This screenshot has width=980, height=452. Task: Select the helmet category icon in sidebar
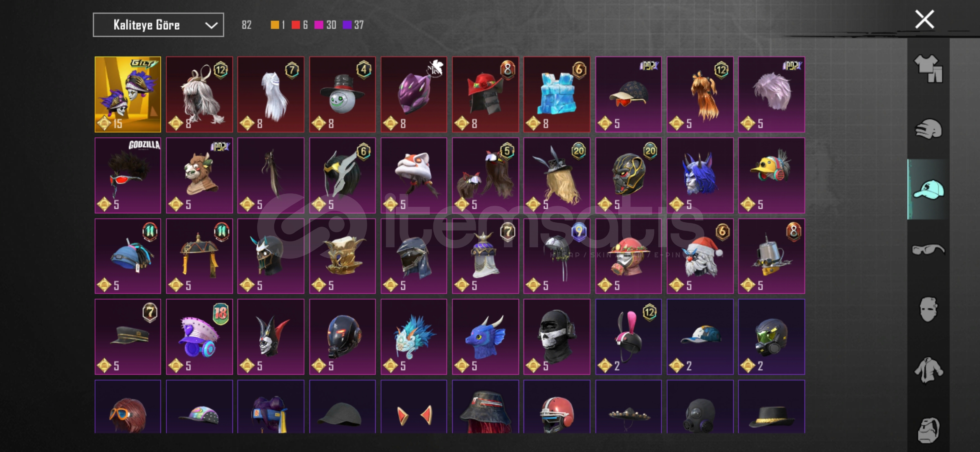coord(928,129)
